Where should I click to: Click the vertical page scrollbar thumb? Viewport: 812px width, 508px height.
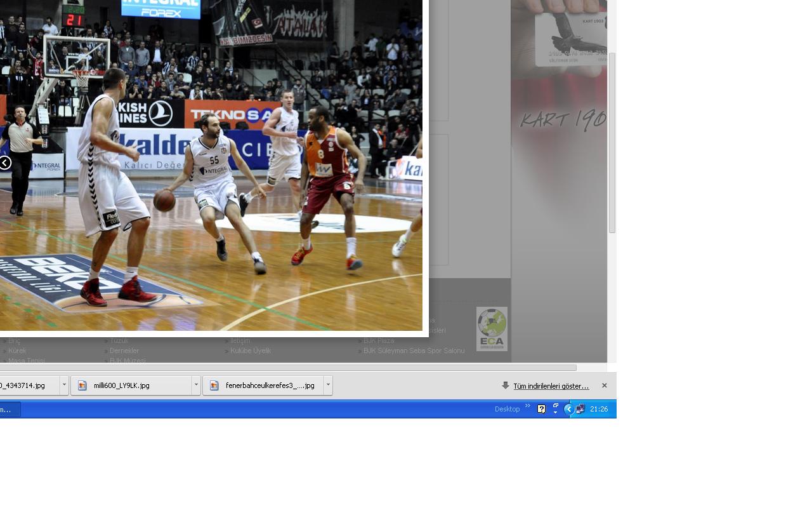[x=612, y=143]
